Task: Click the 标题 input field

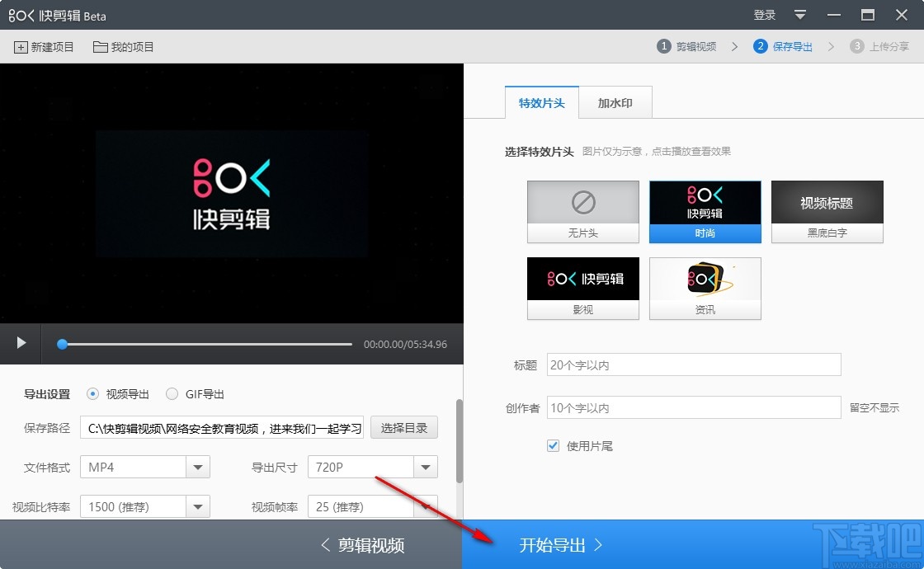Action: [694, 364]
